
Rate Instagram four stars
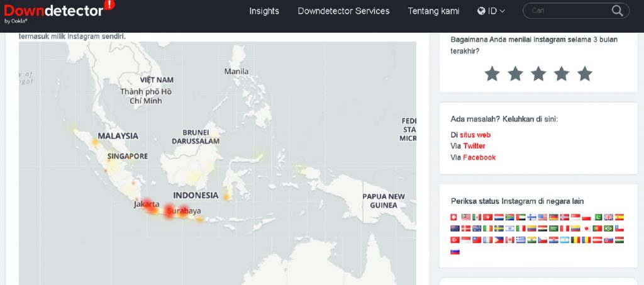(x=561, y=74)
